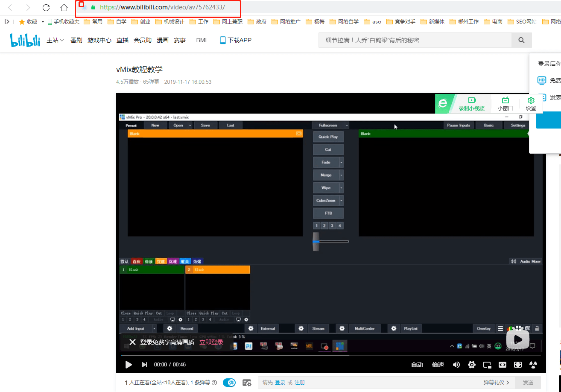Open the 倍速 playback speed menu
Viewport: 561px width, 392px height.
tap(438, 365)
